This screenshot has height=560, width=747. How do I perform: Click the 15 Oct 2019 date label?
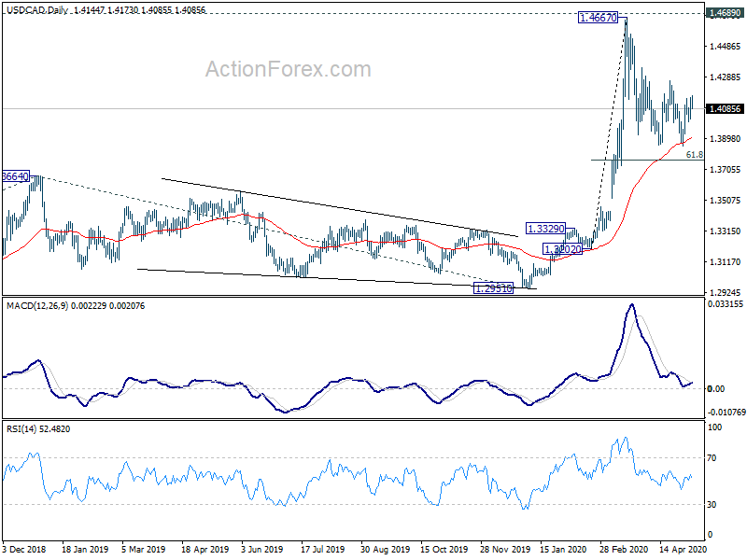tap(444, 549)
